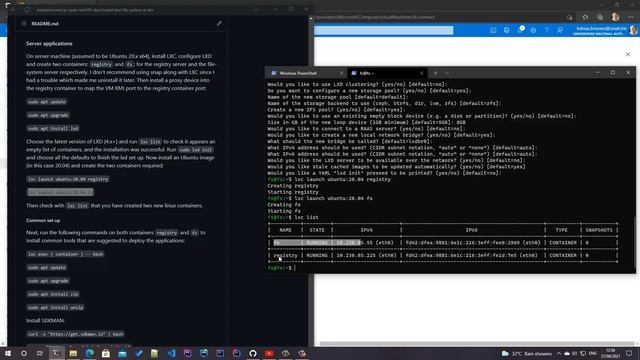Open Task View in the taskbar
The height and width of the screenshot is (360, 640).
pos(40,353)
